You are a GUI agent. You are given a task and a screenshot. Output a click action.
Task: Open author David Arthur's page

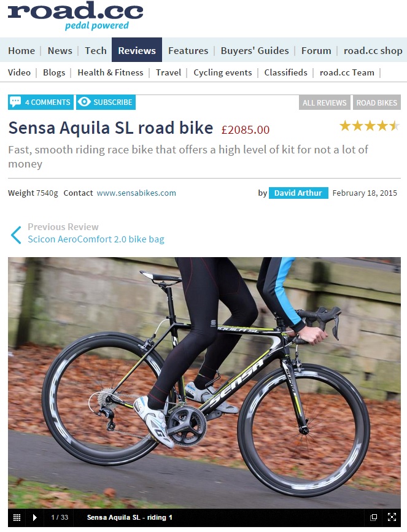(298, 193)
